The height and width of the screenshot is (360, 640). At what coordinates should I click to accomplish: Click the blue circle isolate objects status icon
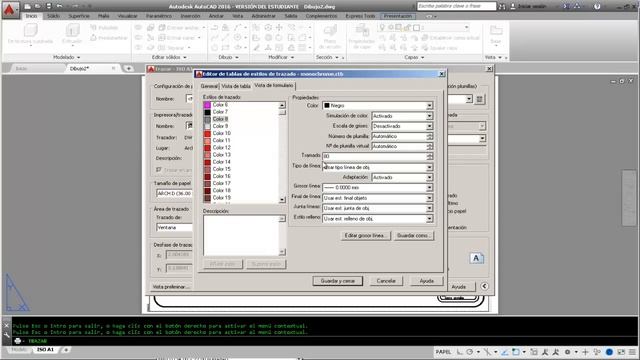point(609,352)
